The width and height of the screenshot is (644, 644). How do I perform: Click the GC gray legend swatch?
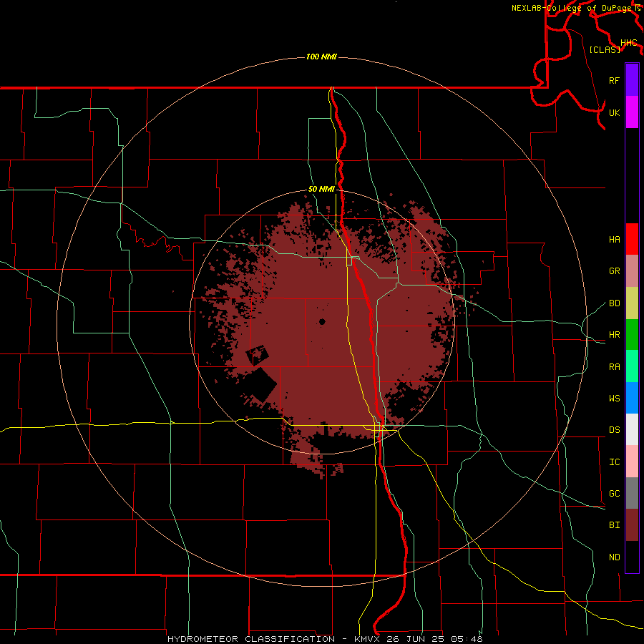pyautogui.click(x=632, y=493)
